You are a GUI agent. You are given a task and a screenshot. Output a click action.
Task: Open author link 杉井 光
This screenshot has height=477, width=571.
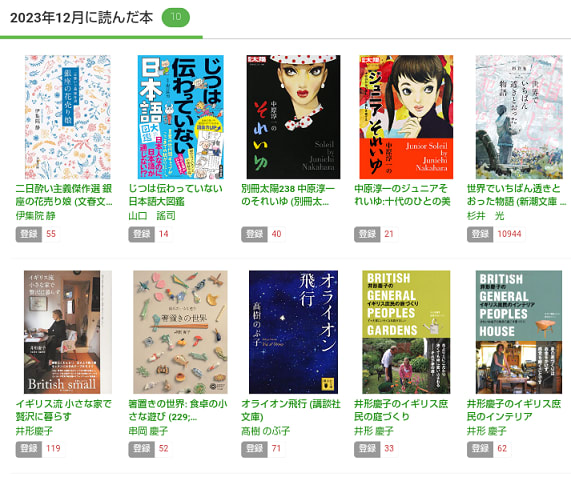pyautogui.click(x=486, y=216)
